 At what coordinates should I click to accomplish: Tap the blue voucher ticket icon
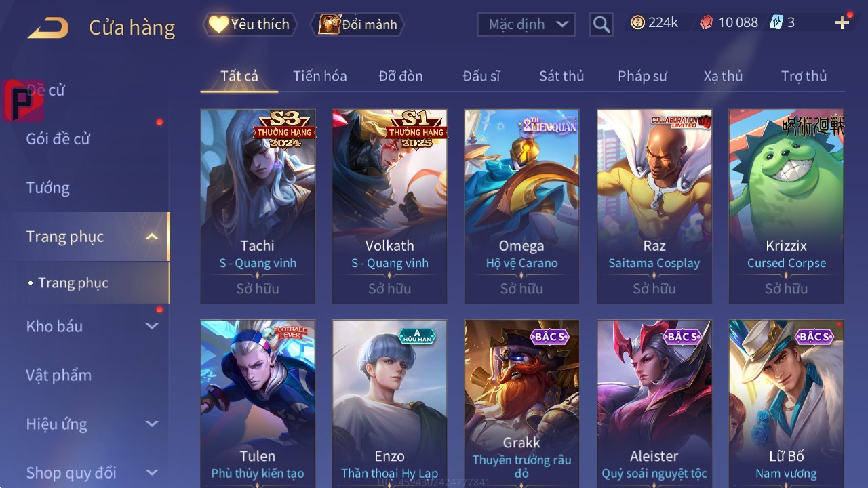tap(776, 22)
